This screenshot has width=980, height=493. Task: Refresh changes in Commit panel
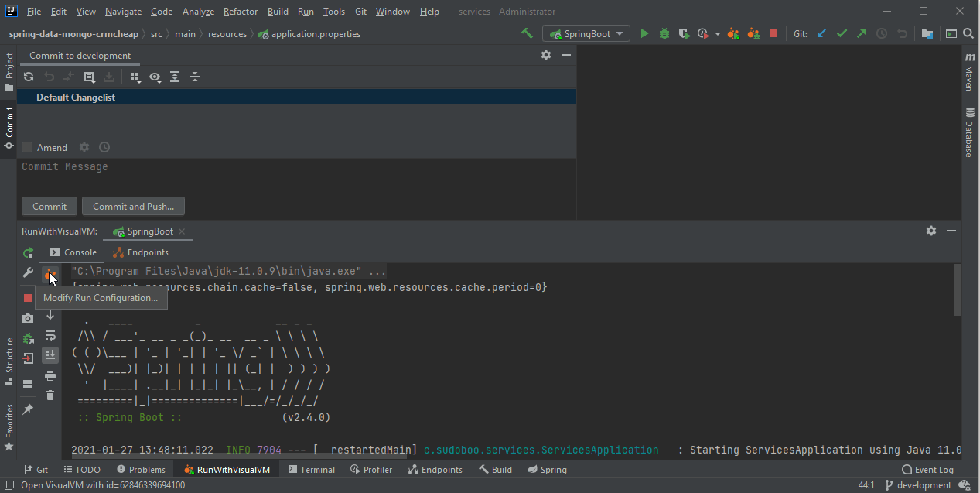coord(29,77)
